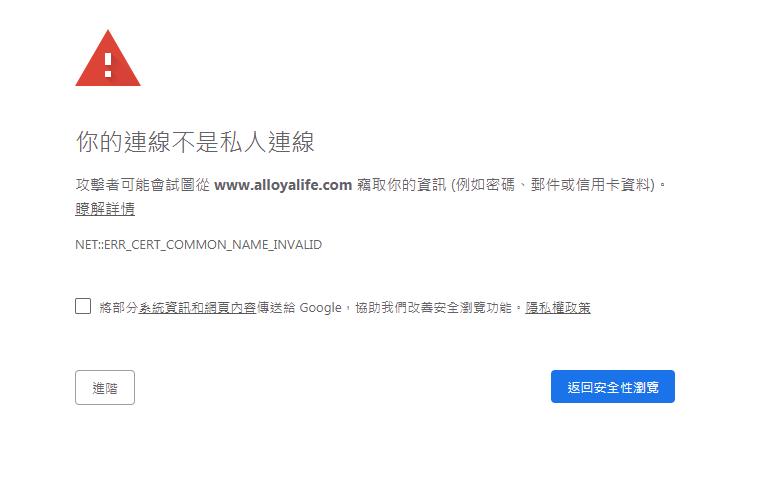Click the red warning triangle icon
Image resolution: width=773 pixels, height=495 pixels.
108,58
